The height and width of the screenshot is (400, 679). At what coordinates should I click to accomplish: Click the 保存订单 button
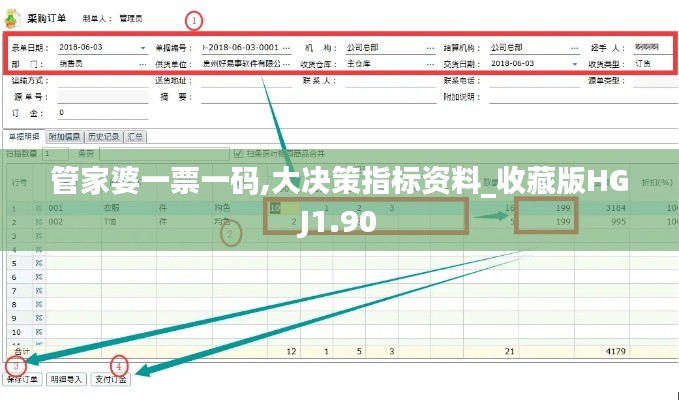coord(23,379)
